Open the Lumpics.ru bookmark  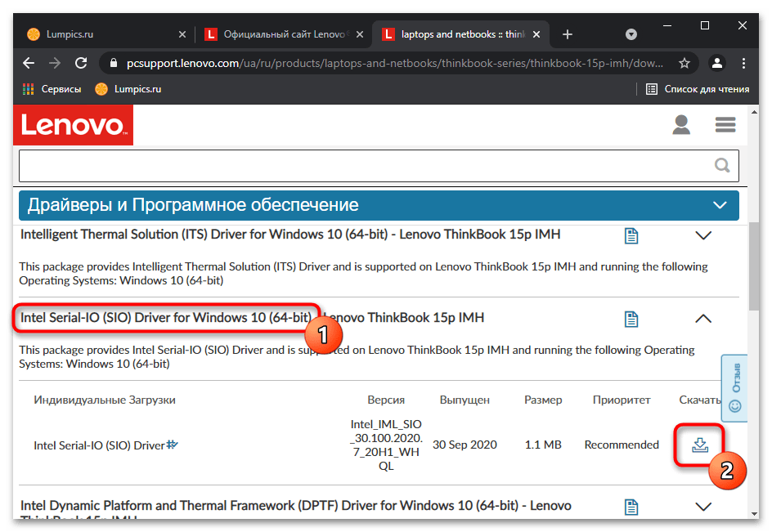(128, 89)
